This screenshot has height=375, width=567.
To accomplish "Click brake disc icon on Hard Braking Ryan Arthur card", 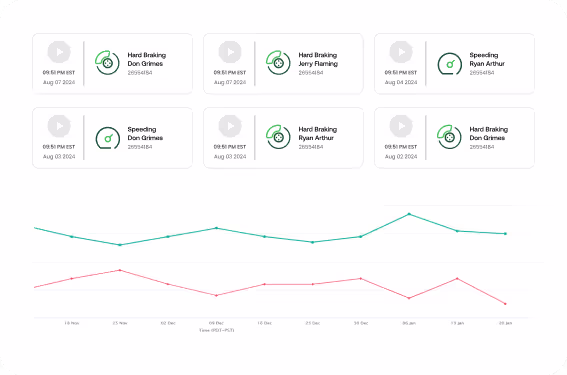I will click(x=278, y=137).
